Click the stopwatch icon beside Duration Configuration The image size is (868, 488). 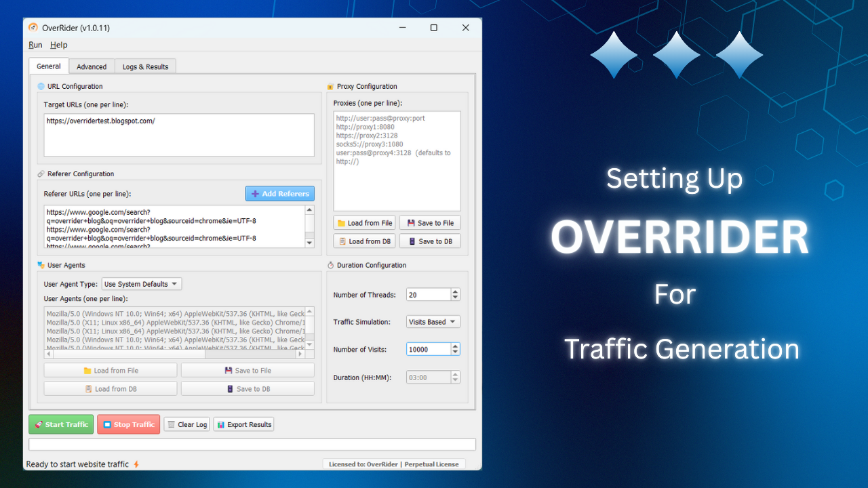(330, 265)
